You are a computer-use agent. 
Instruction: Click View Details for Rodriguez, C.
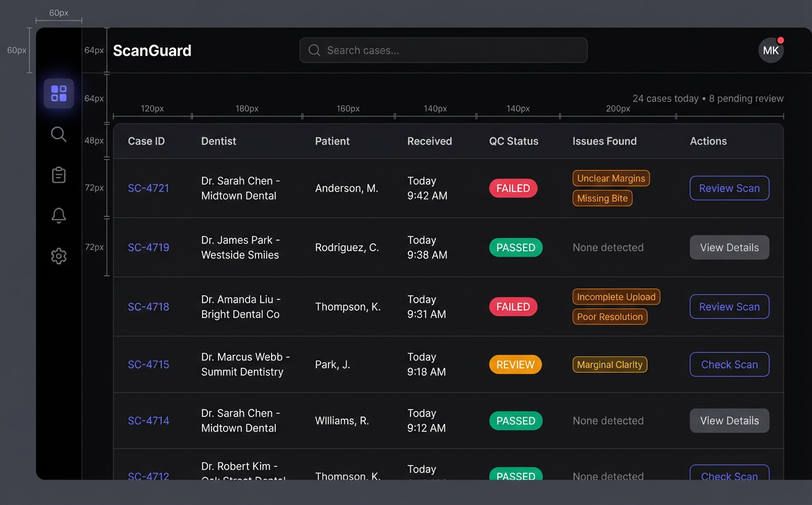click(729, 248)
